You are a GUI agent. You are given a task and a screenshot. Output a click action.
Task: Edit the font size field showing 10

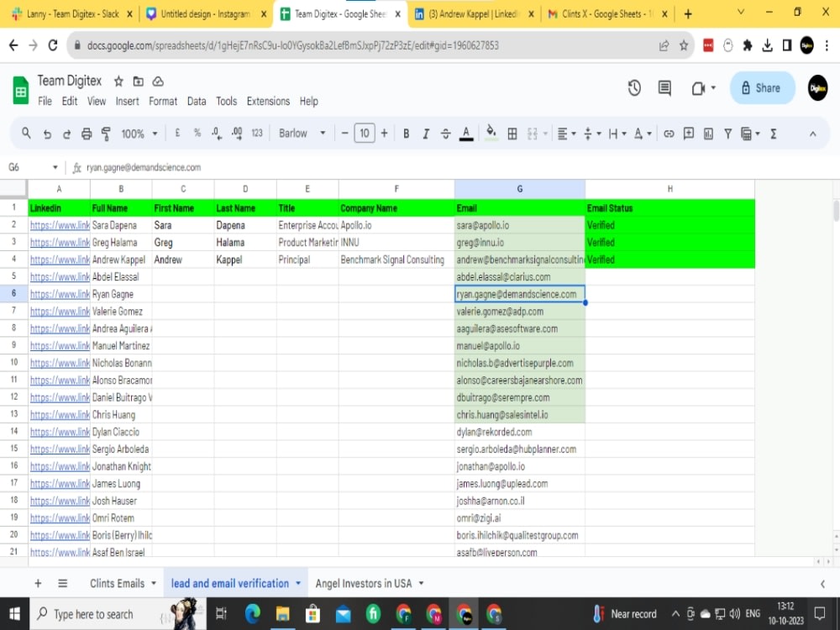(x=365, y=134)
